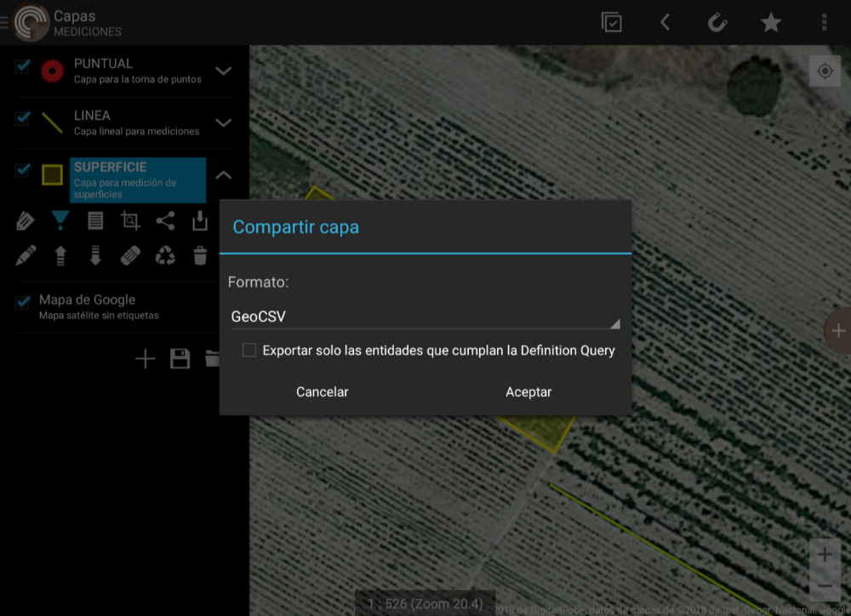Click the magnet snapping icon
The image size is (851, 616).
click(x=717, y=22)
